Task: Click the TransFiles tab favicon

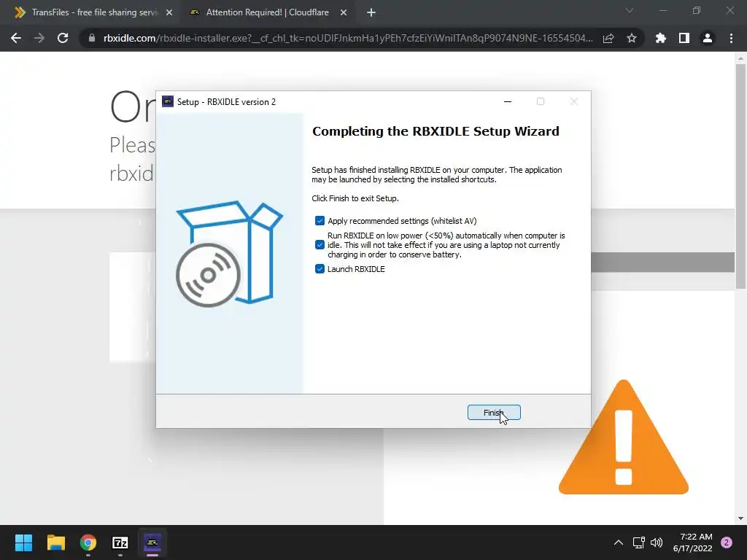Action: click(x=20, y=12)
